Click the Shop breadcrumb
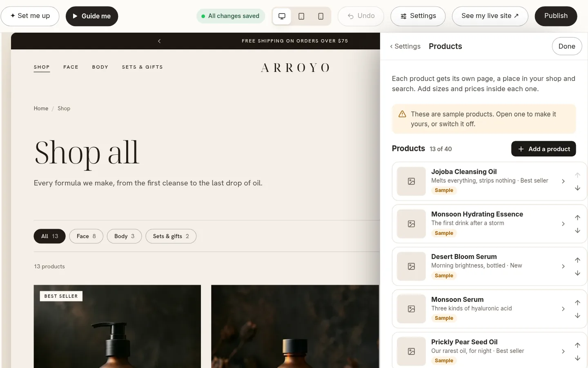The image size is (588, 368). pos(64,108)
